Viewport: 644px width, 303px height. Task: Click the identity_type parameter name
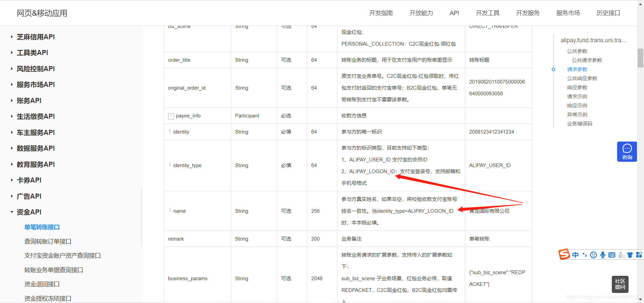pyautogui.click(x=187, y=165)
